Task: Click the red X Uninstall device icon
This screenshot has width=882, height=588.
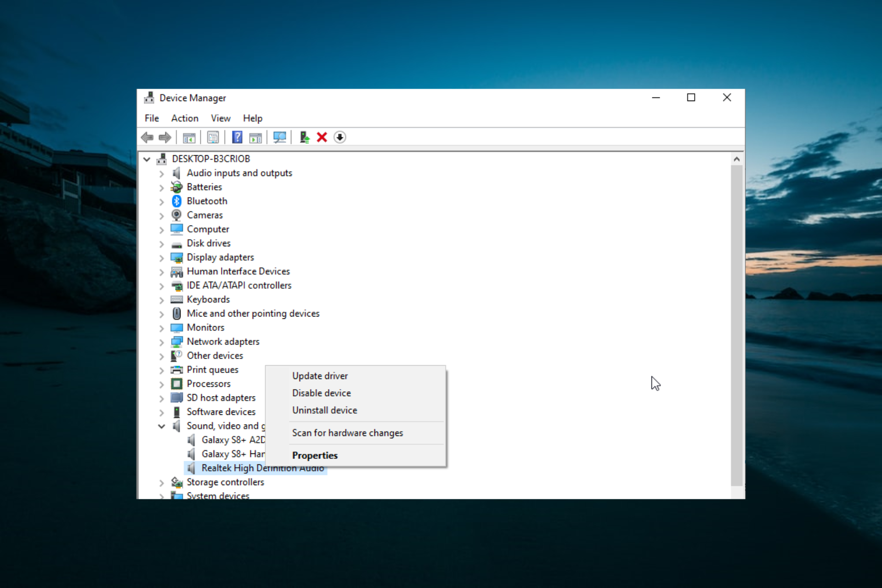Action: (x=322, y=137)
